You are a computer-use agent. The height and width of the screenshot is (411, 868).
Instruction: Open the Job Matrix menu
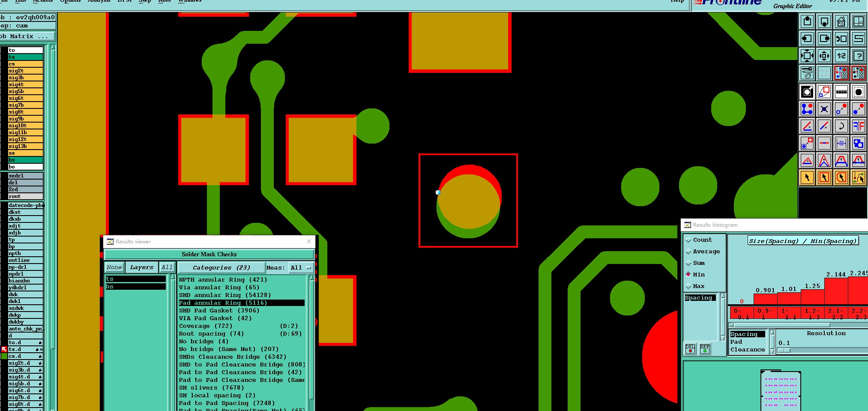pyautogui.click(x=27, y=36)
